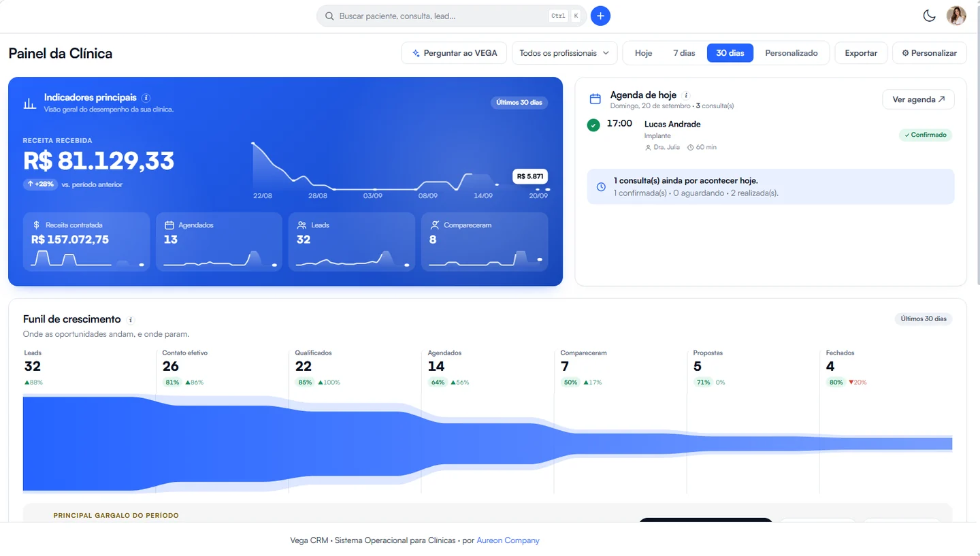
Task: Click Perguntar ao VEGA button
Action: [x=454, y=53]
